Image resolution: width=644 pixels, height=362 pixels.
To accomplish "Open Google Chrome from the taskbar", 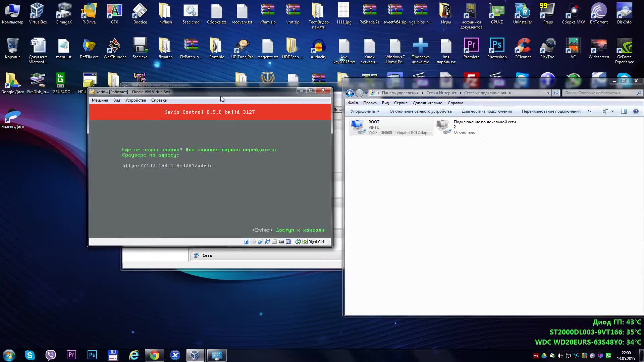I will click(154, 355).
